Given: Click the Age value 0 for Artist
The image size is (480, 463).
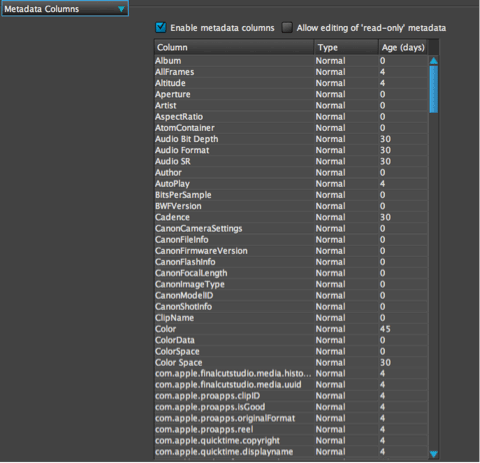Looking at the screenshot, I should tap(382, 105).
